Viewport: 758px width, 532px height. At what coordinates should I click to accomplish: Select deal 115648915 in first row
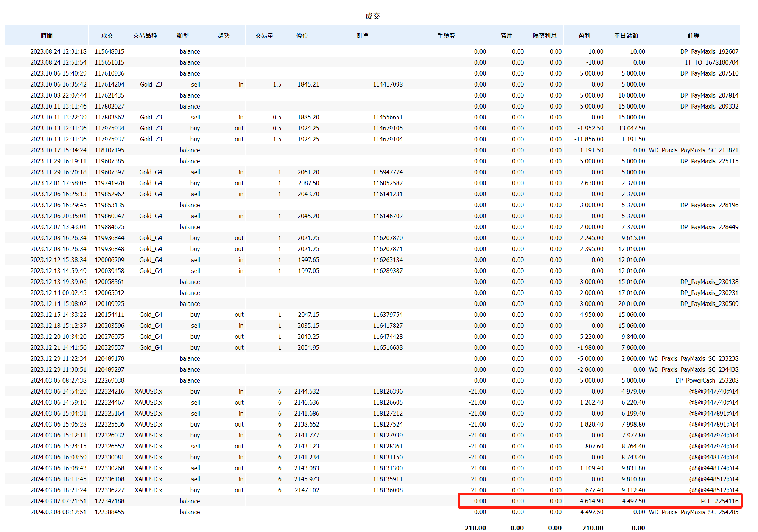pos(109,51)
